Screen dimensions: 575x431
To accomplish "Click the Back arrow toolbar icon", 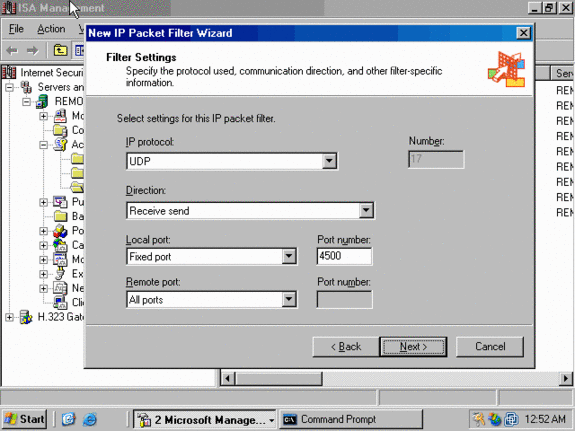I will 12,50.
